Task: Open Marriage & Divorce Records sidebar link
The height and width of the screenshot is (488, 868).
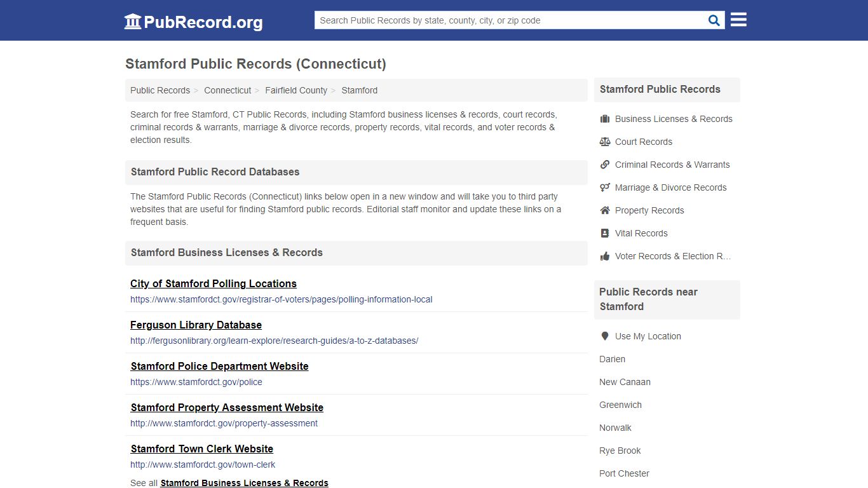Action: tap(671, 187)
